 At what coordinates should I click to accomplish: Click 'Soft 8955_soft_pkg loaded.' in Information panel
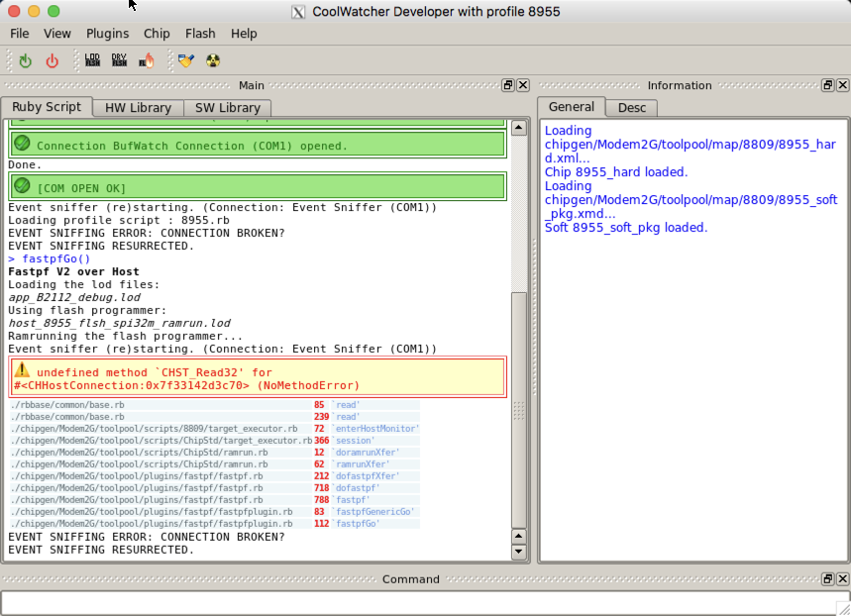(626, 228)
